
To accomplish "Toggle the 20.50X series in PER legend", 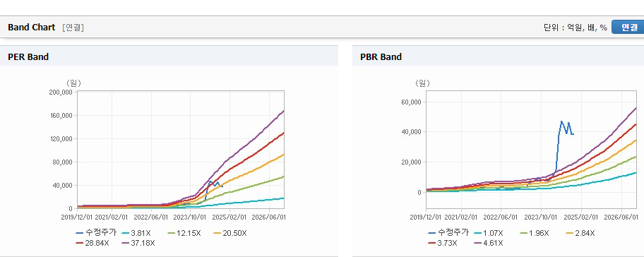I will coord(230,233).
